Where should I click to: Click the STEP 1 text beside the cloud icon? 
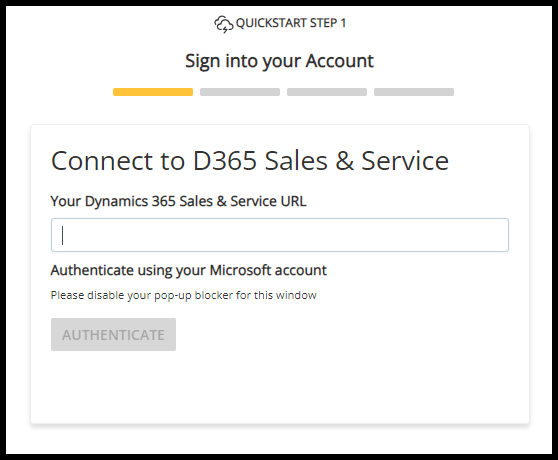(x=328, y=23)
